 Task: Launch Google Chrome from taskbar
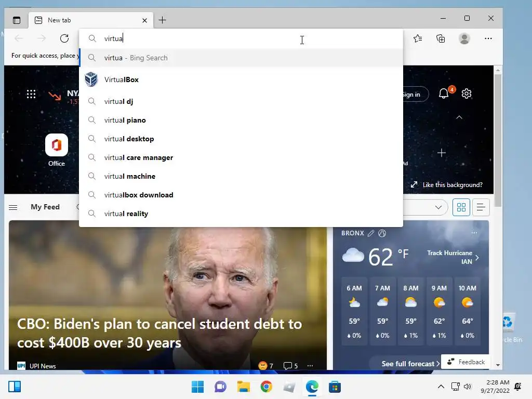tap(267, 387)
